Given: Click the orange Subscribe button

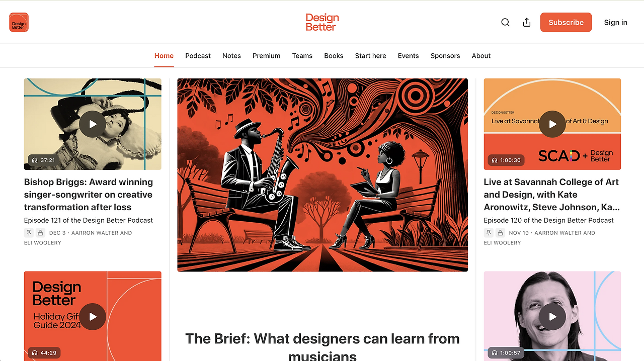Looking at the screenshot, I should [566, 22].
